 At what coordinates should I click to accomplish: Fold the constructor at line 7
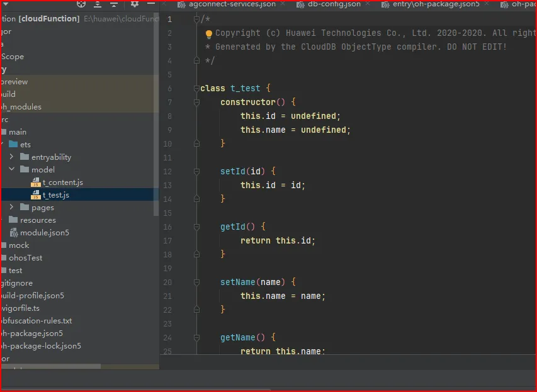coord(196,102)
